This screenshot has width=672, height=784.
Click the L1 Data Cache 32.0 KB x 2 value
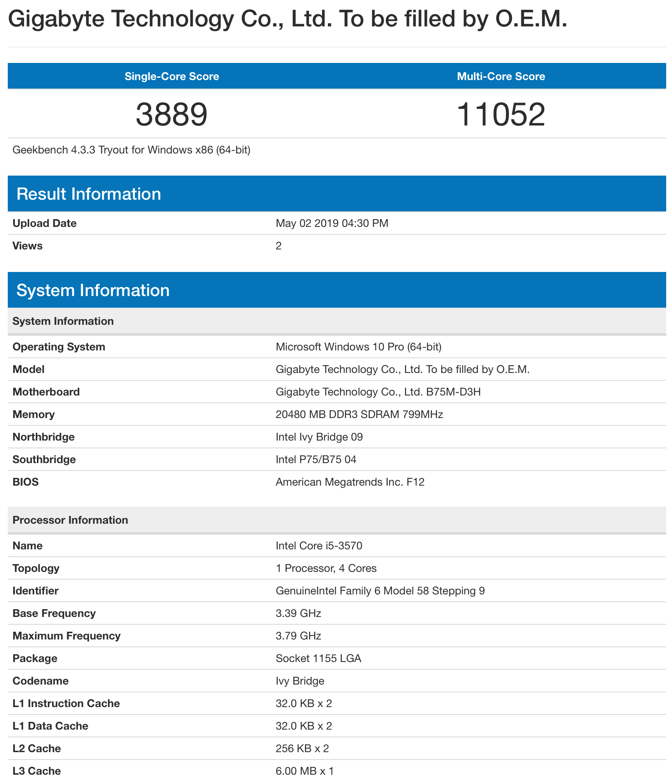tap(304, 726)
